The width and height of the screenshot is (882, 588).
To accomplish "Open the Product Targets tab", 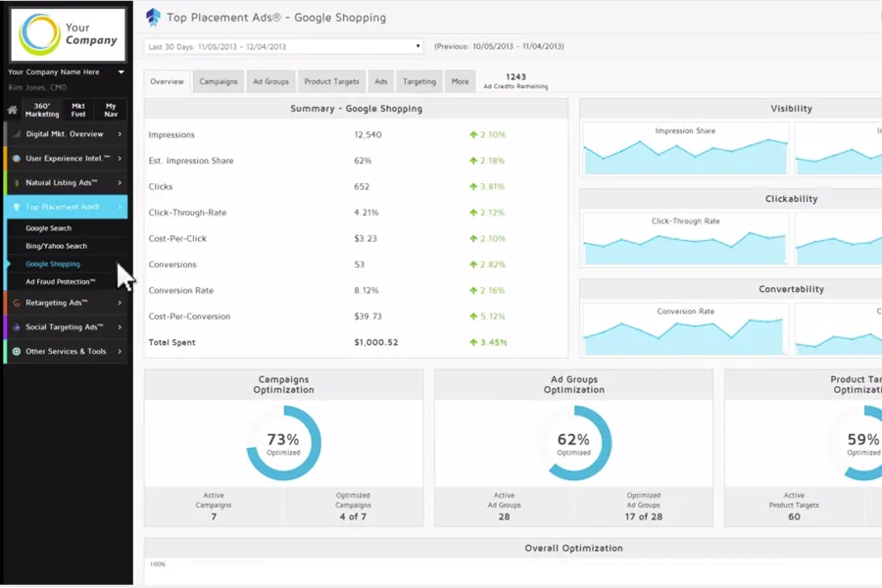I will pyautogui.click(x=331, y=81).
